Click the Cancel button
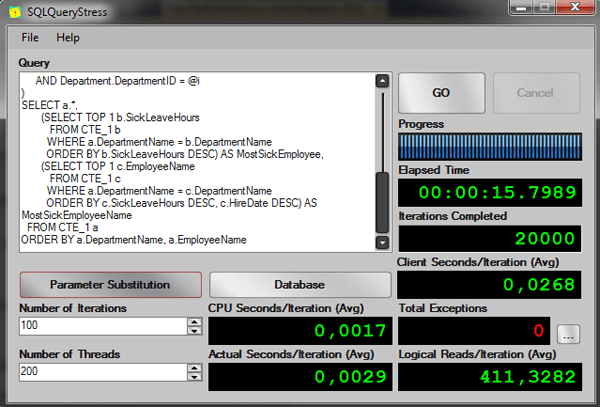 536,93
